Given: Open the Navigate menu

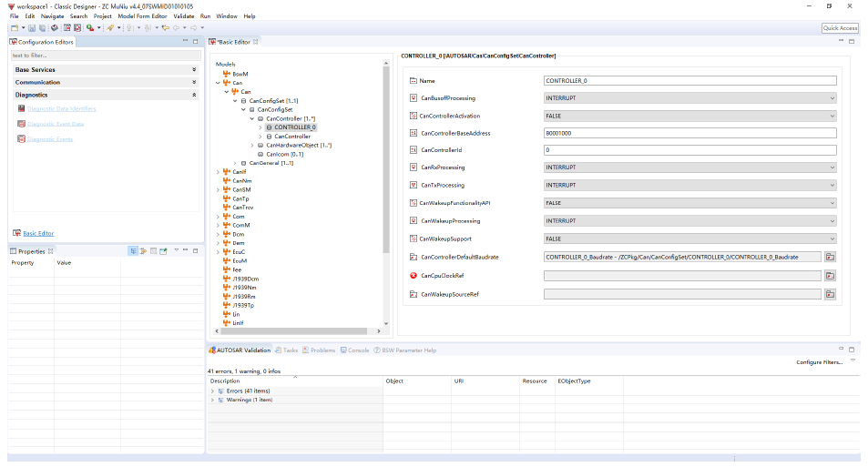Looking at the screenshot, I should [52, 16].
